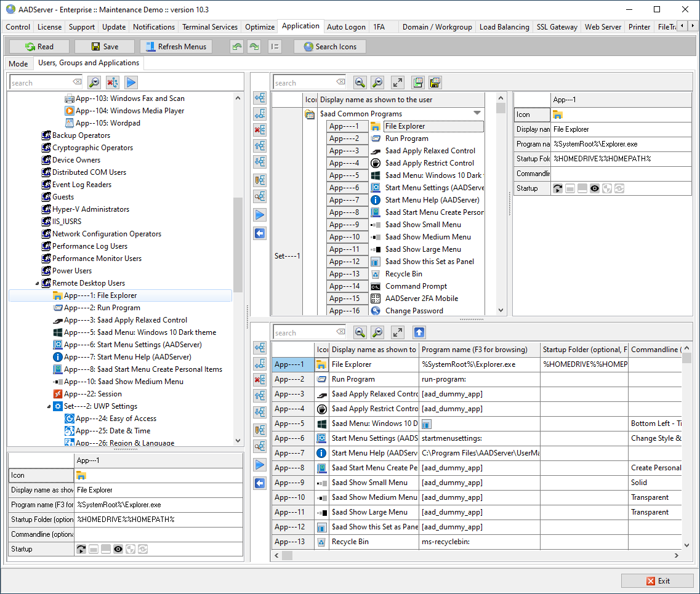Image resolution: width=700 pixels, height=594 pixels.
Task: Click the Refresh Menus button
Action: [176, 47]
